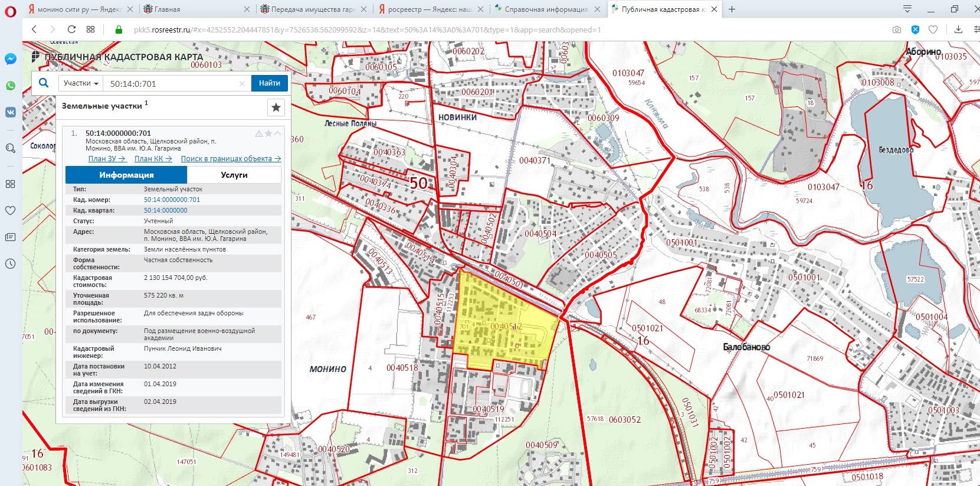
Task: Click the magnifier icon in cadastral search bar
Action: point(44,83)
